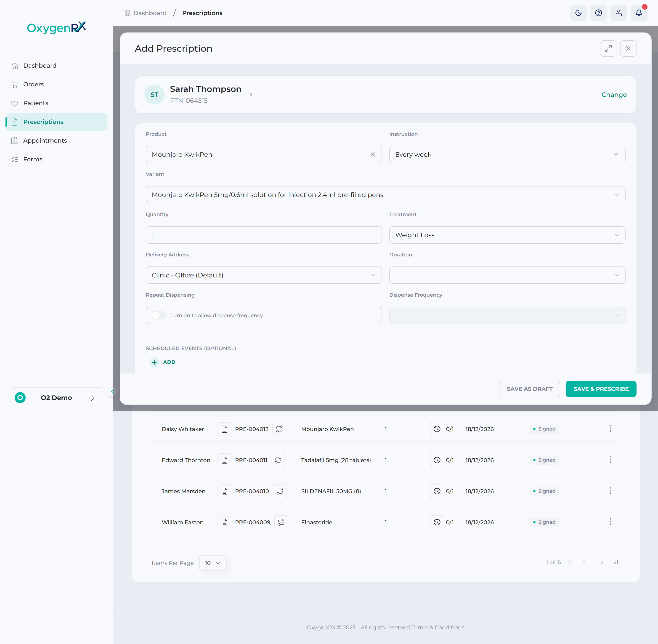Open the Treatment dropdown showing Weight Loss

tap(507, 235)
